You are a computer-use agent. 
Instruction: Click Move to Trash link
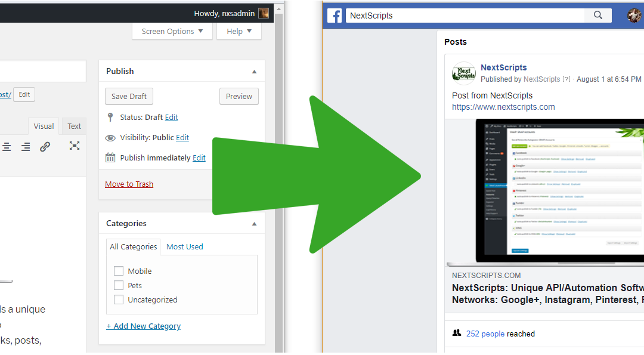point(129,184)
